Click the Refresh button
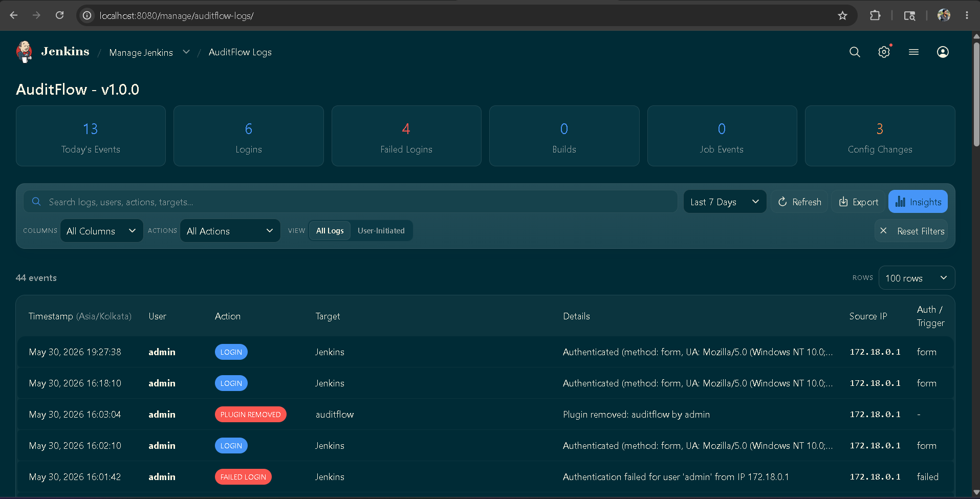The image size is (980, 499). 799,202
